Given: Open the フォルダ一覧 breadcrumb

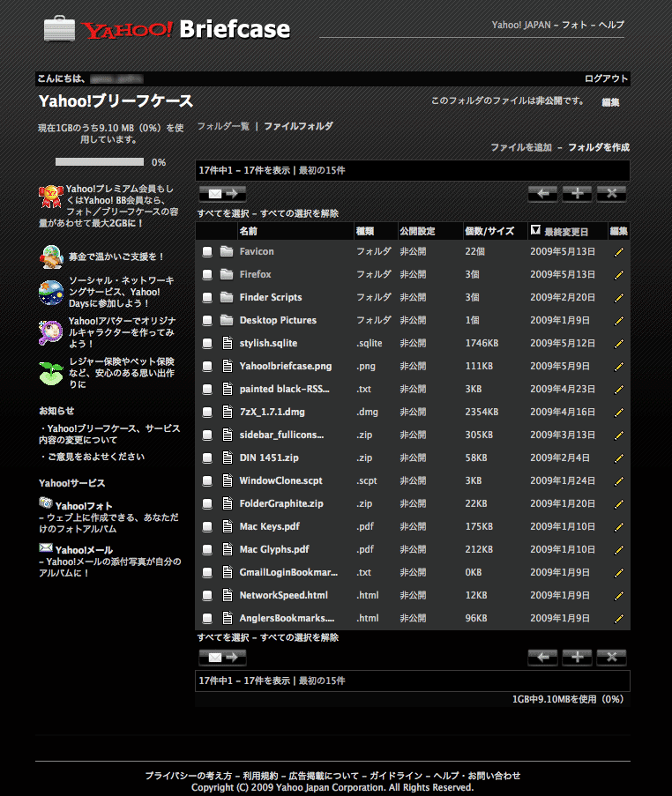Looking at the screenshot, I should click(x=223, y=126).
